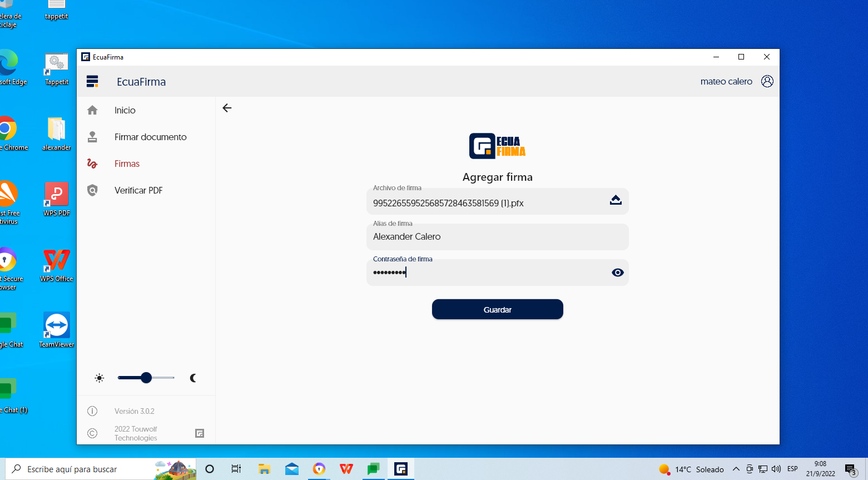This screenshot has height=480, width=868.
Task: Adjust the brightness theme slider
Action: [x=146, y=378]
